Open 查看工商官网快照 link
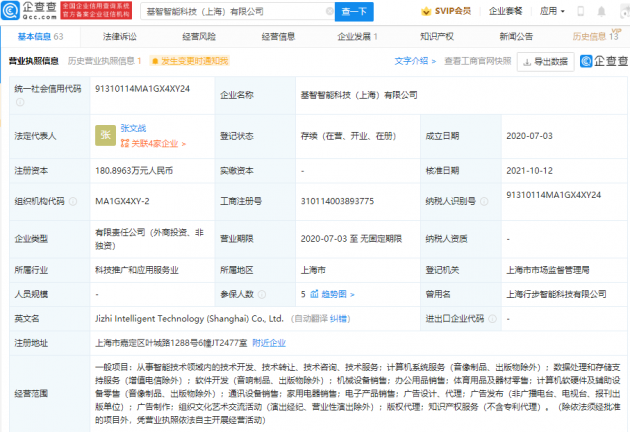630x432 pixels. coord(478,61)
